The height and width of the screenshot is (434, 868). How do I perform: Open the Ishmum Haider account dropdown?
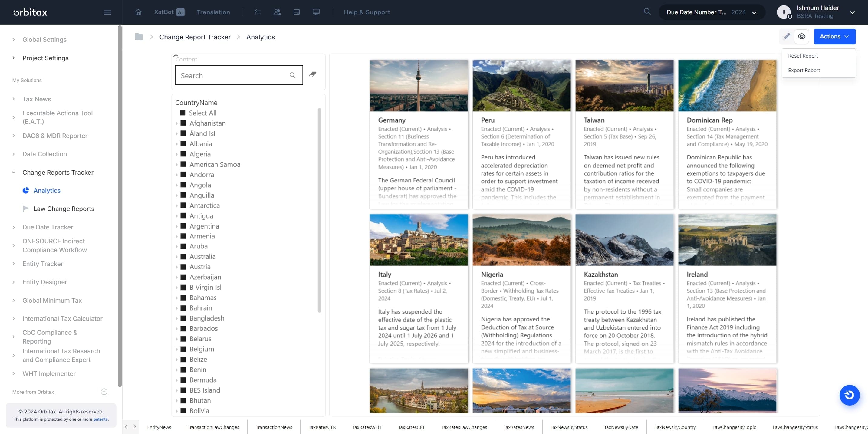[852, 12]
